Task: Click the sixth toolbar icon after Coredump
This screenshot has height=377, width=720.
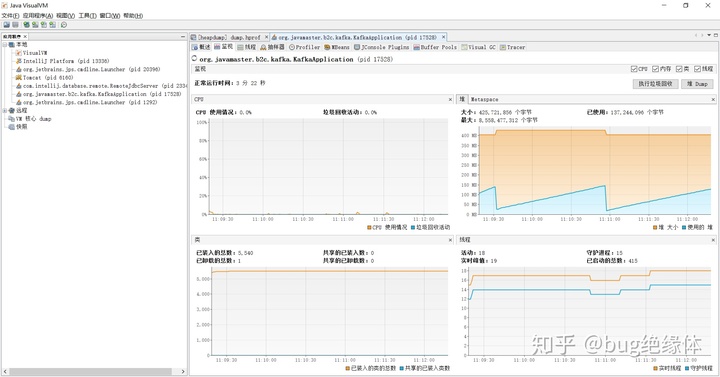Action: pyautogui.click(x=52, y=25)
